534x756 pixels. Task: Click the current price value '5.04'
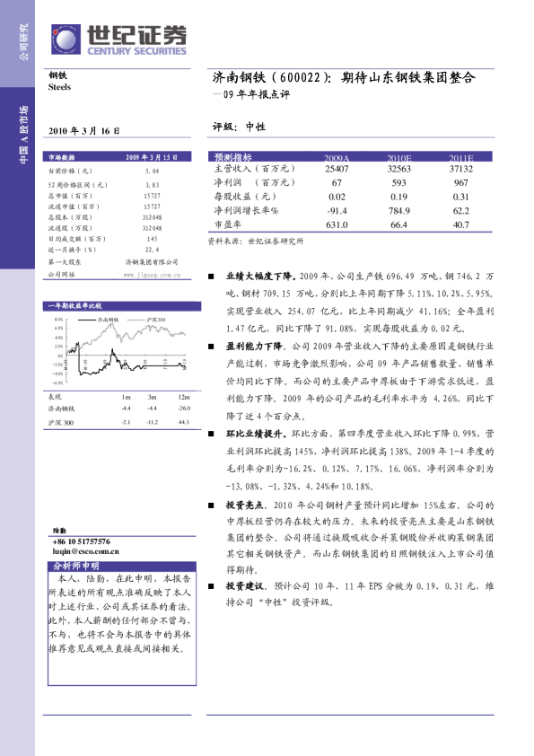[152, 171]
